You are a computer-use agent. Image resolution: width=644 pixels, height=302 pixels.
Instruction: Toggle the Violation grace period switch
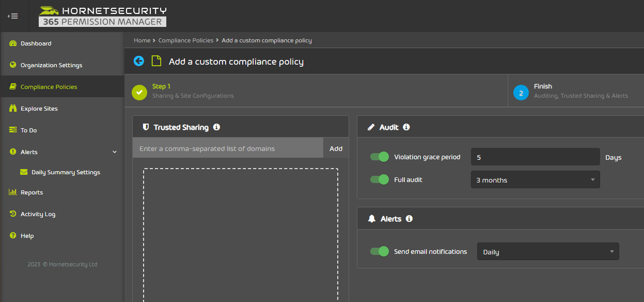tap(380, 157)
